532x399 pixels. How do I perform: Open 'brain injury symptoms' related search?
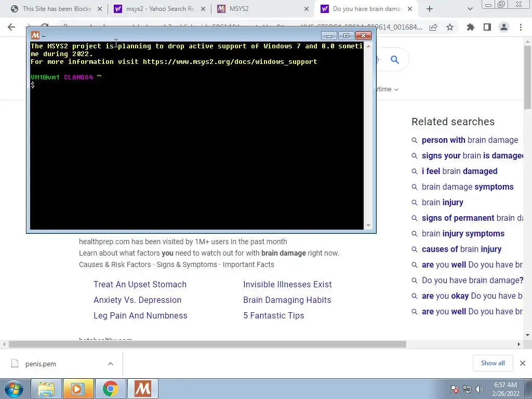(463, 234)
